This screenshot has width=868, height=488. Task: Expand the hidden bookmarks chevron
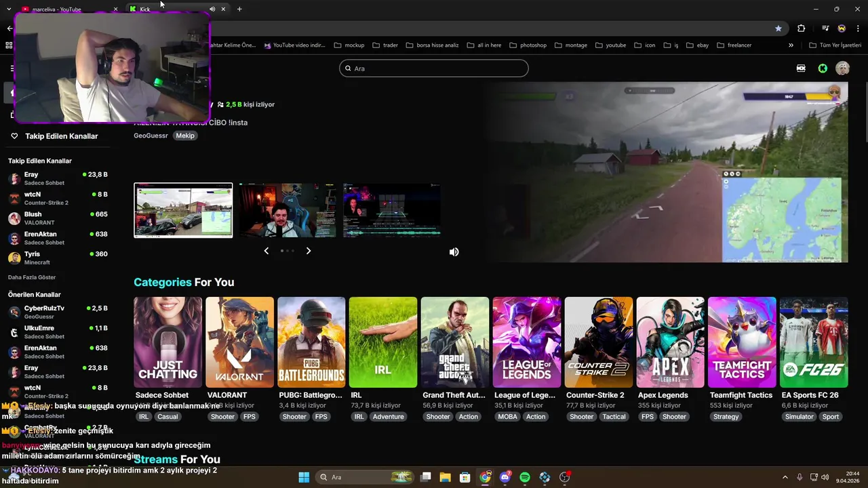[791, 45]
